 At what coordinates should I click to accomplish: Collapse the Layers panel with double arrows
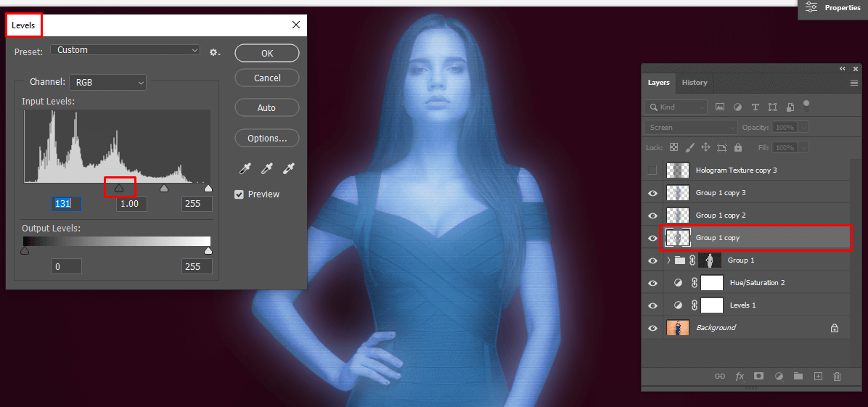(843, 69)
